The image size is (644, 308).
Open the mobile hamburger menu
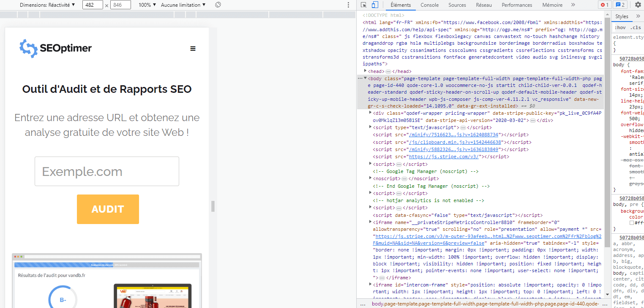click(193, 49)
